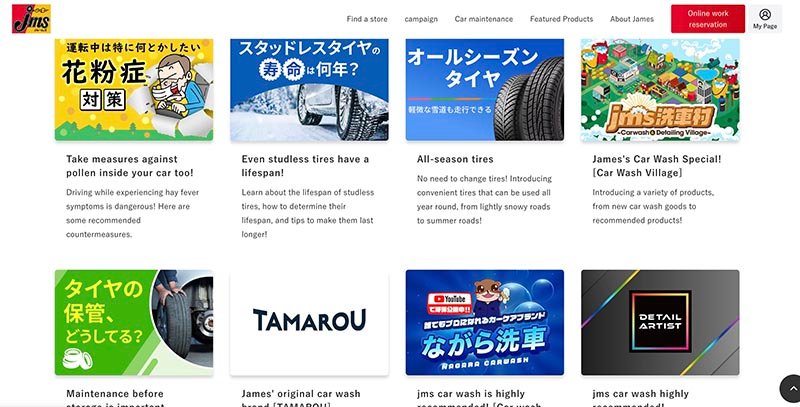Select Car maintenance in the navigation
Screen dimensions: 800x407
[x=484, y=19]
